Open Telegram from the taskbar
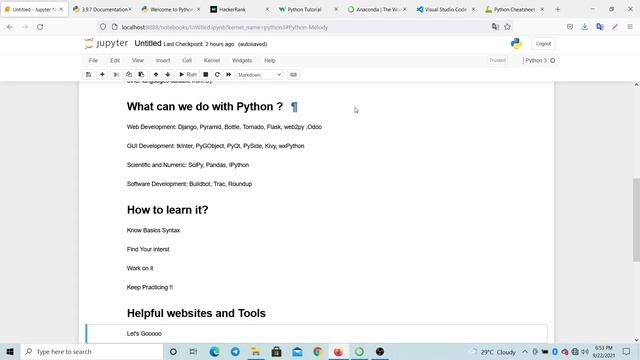Screen dimensions: 640x360 [x=235, y=351]
